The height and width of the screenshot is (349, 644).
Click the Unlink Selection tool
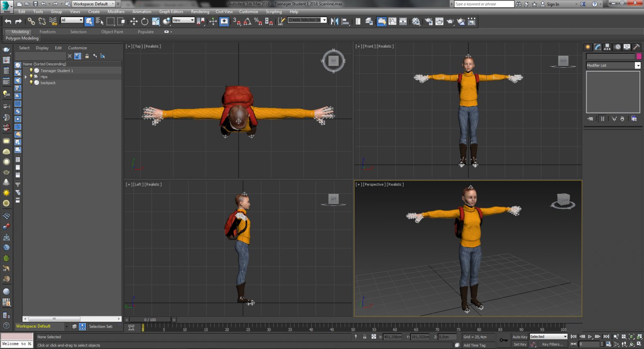point(42,21)
